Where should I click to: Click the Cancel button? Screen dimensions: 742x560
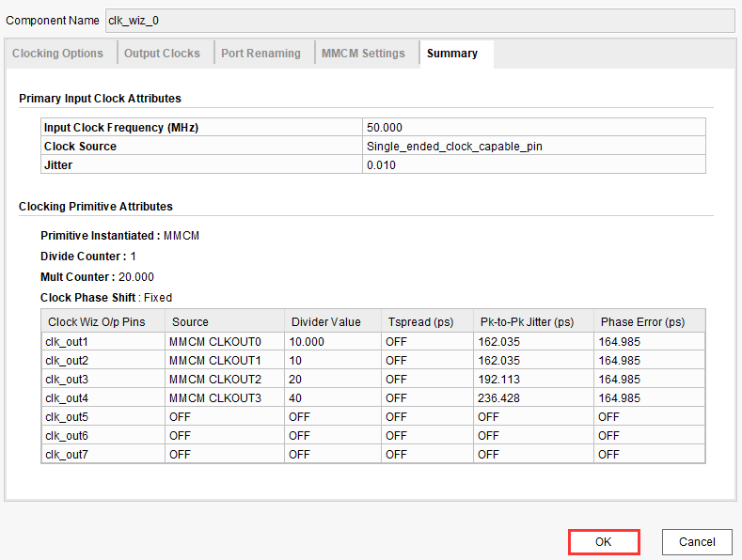click(697, 541)
